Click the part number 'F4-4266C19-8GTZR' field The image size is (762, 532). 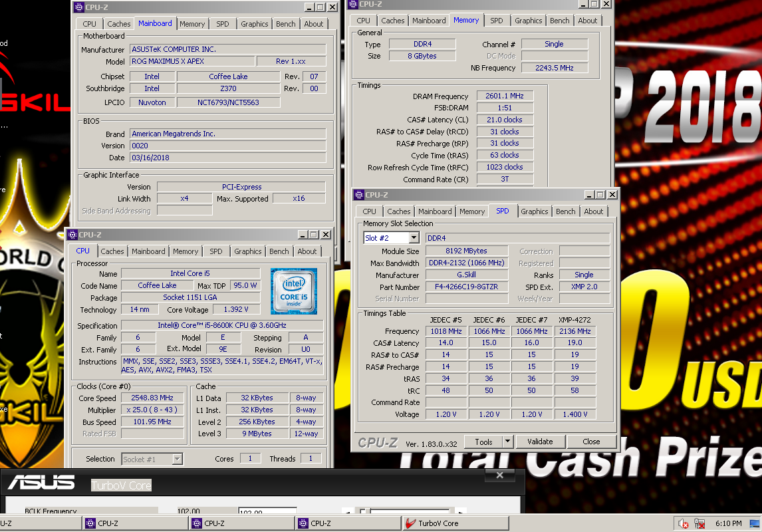tap(467, 287)
